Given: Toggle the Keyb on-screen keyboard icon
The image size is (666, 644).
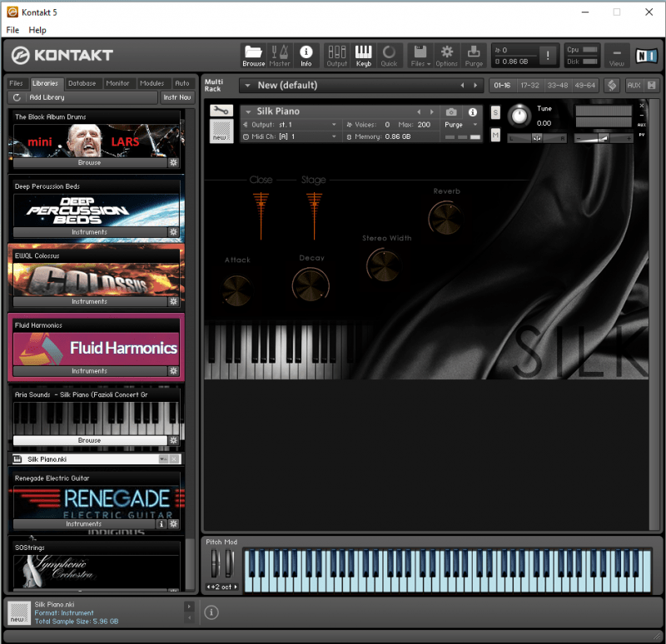Looking at the screenshot, I should [364, 55].
